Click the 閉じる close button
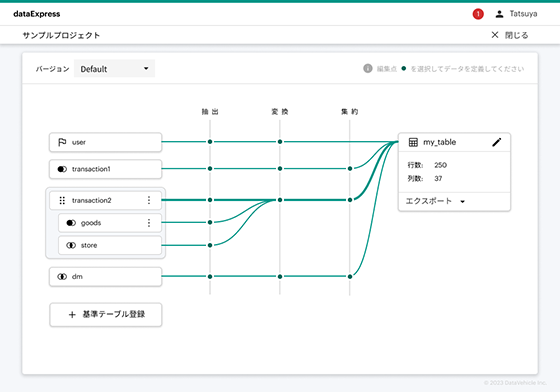This screenshot has height=392, width=560. click(510, 35)
